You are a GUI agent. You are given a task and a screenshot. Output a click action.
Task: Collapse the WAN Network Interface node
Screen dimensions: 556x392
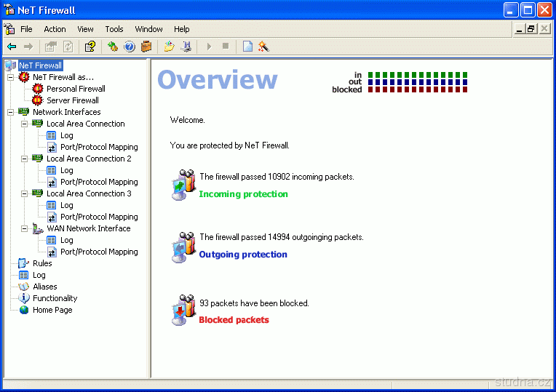pos(25,228)
